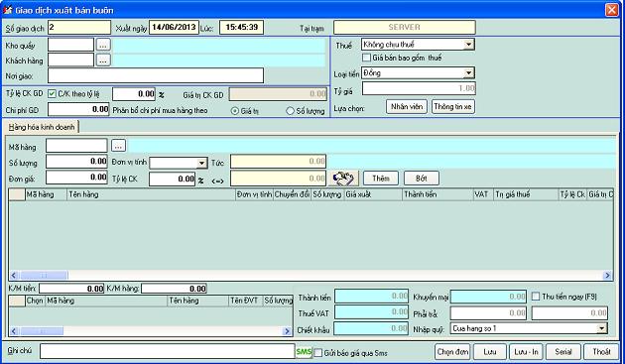Click main grid horizontal scrollbar thumb
625x364 pixels.
point(44,275)
